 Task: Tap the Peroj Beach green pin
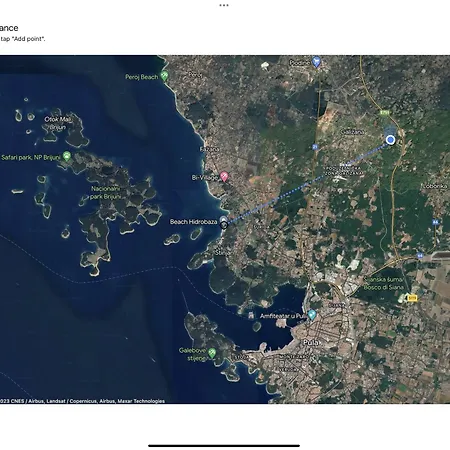(x=164, y=75)
